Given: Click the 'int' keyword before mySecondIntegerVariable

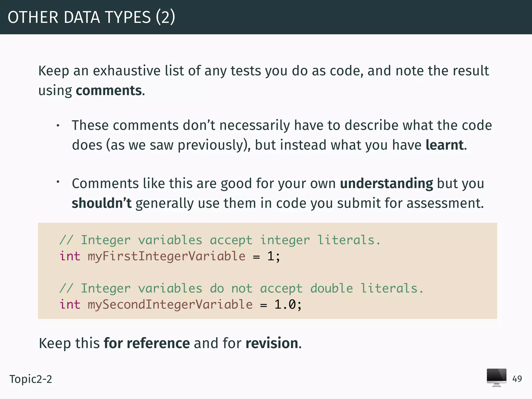Looking at the screenshot, I should [70, 304].
